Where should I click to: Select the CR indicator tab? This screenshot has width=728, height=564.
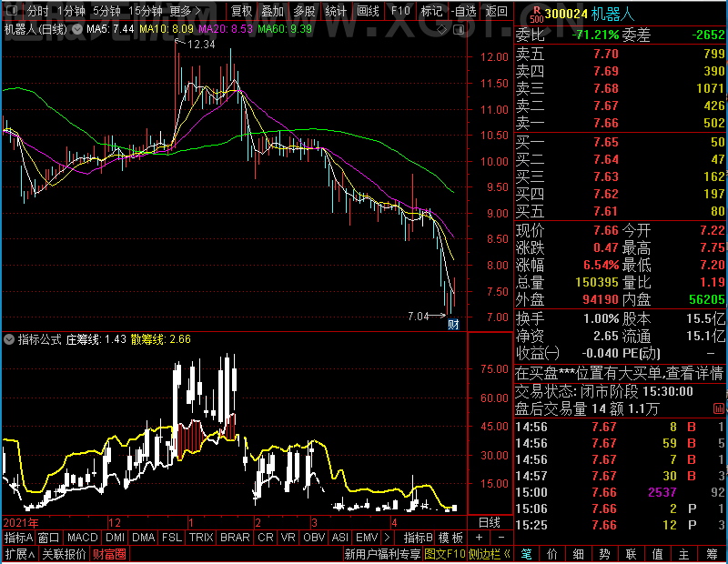click(x=266, y=538)
